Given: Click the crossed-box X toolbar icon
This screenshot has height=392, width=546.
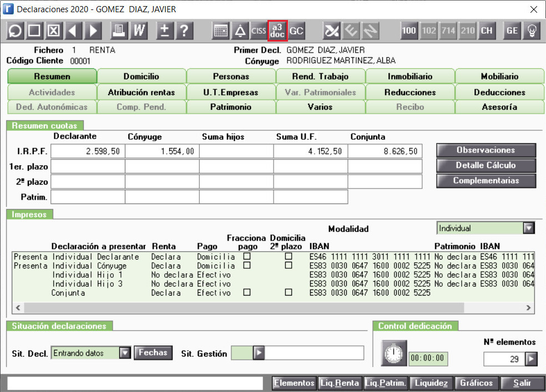Looking at the screenshot, I should [x=54, y=30].
